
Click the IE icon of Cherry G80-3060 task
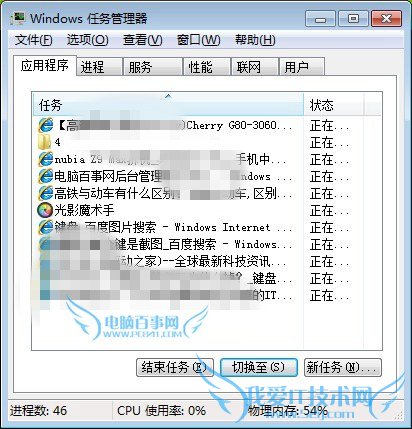pos(46,125)
